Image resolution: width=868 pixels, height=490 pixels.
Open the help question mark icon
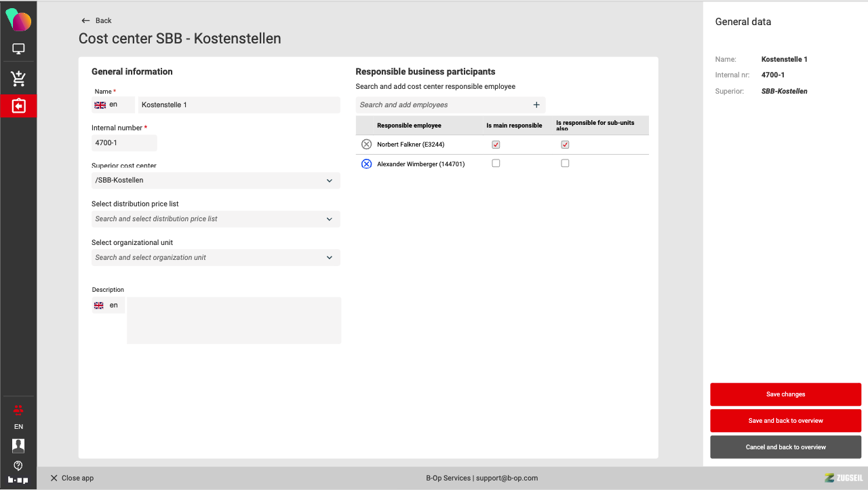18,466
